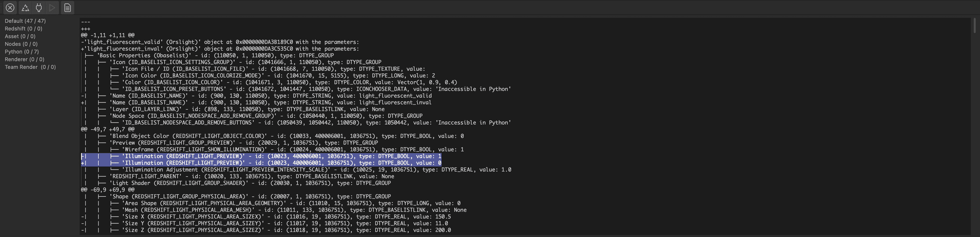Select the Nodes (0 / 0) category
980x237 pixels.
click(x=21, y=44)
